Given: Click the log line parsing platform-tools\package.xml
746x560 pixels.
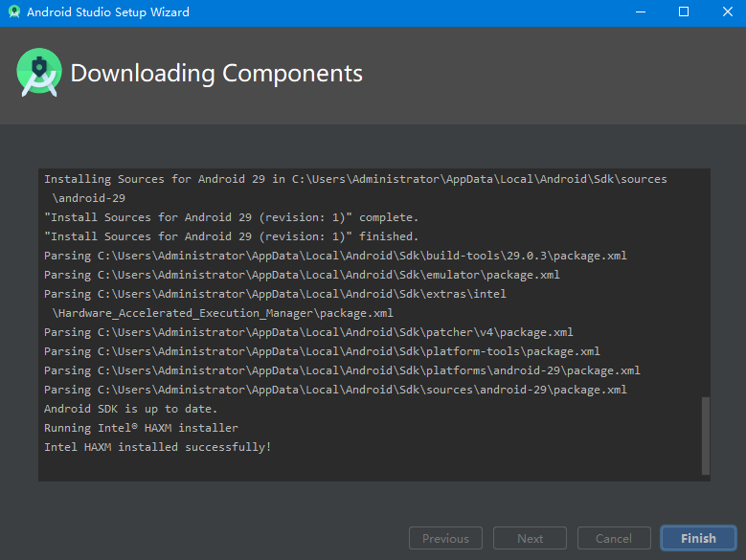Looking at the screenshot, I should click(322, 351).
